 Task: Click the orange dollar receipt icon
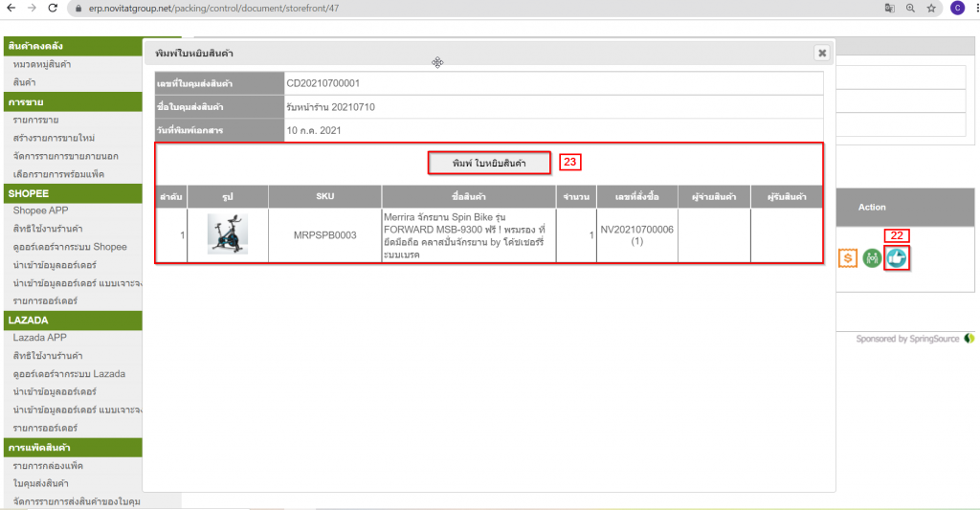pos(847,257)
